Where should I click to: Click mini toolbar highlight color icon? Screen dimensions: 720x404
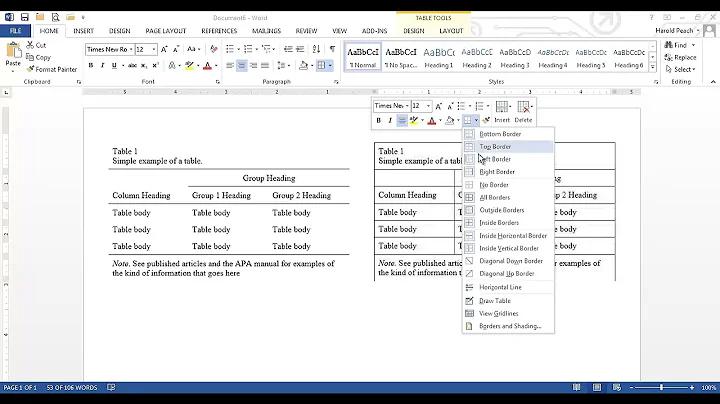[x=414, y=120]
